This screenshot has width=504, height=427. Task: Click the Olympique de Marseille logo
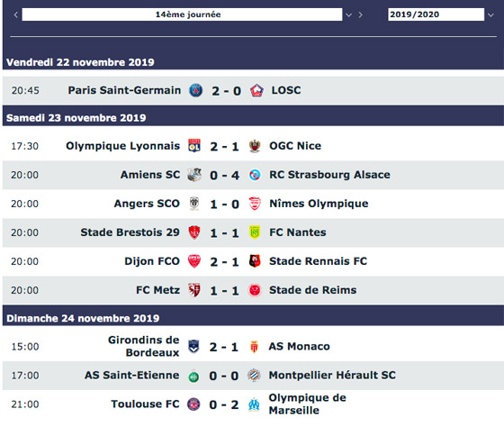click(x=254, y=404)
